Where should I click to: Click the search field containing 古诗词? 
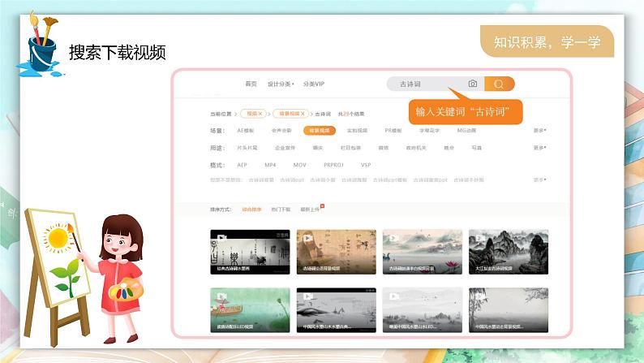point(422,84)
